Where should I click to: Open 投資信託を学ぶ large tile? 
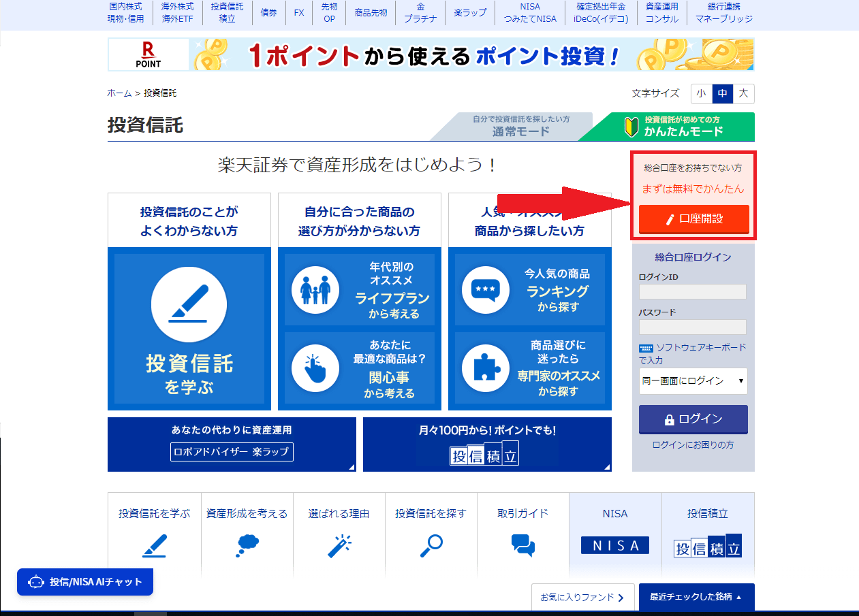pyautogui.click(x=189, y=329)
